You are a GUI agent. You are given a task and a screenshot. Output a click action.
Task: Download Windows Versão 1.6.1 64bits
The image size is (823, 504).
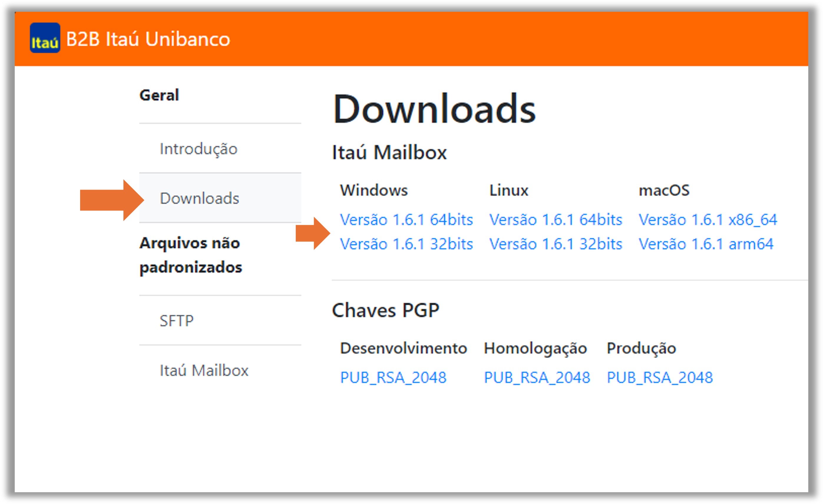(x=406, y=220)
